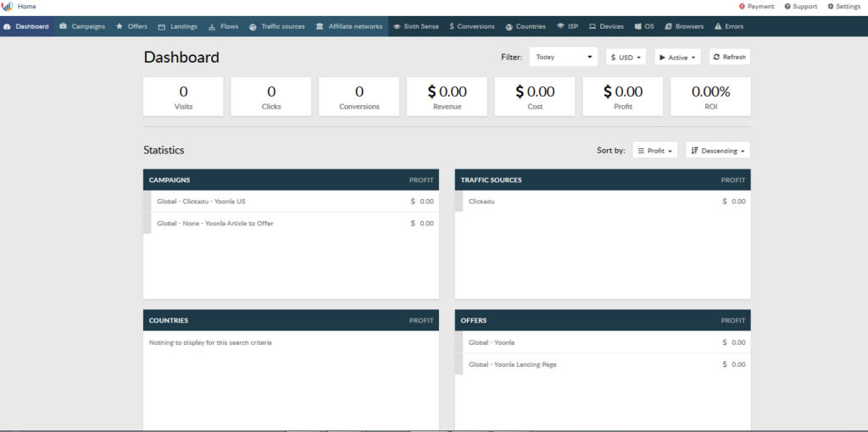Click the Home link at top left
The width and height of the screenshot is (868, 432).
26,7
